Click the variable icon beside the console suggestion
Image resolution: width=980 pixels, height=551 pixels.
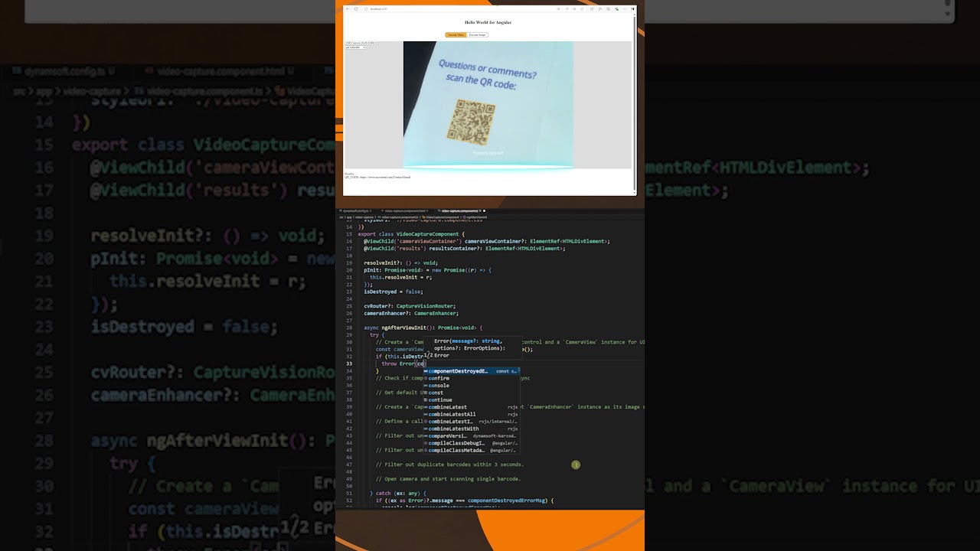[x=426, y=386]
